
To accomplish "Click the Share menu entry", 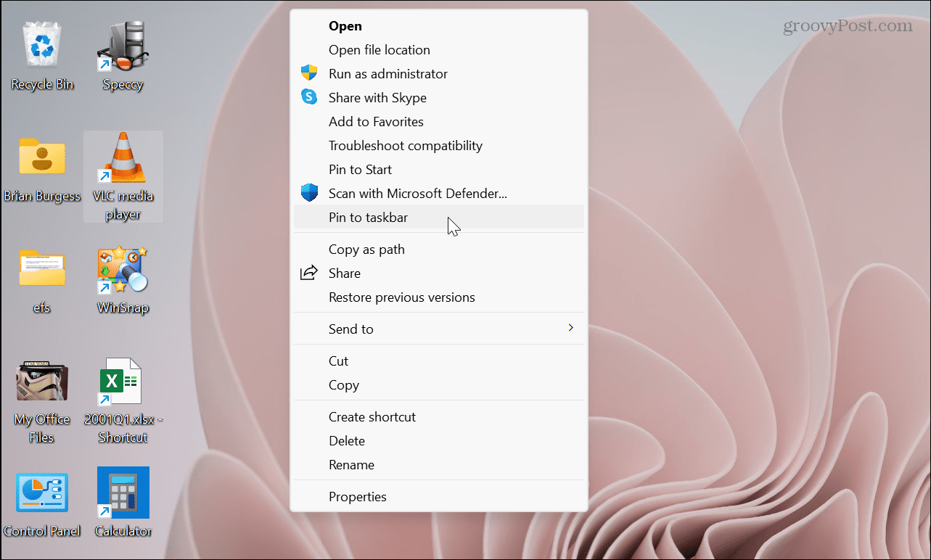I will click(x=439, y=273).
